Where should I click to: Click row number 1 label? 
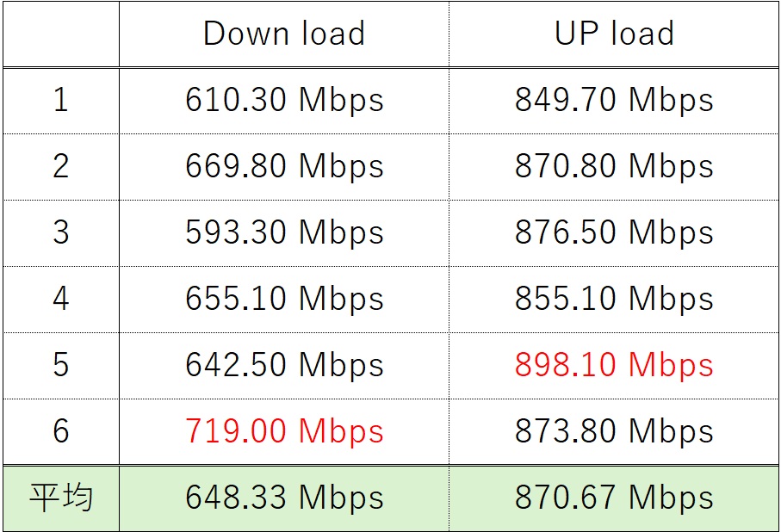(x=60, y=101)
